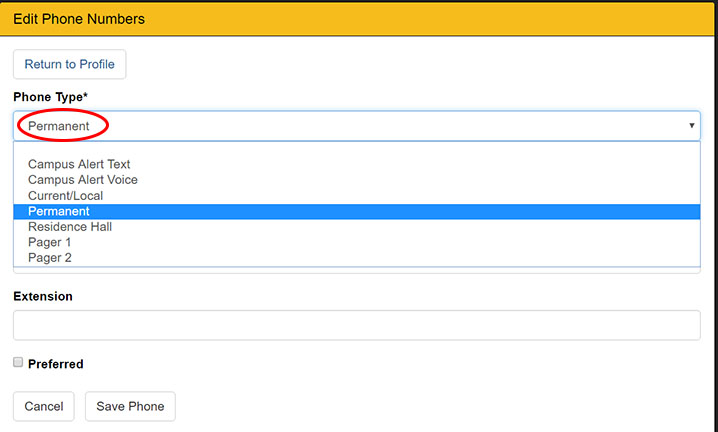Viewport: 718px width, 432px height.
Task: Click into the Extension input field
Action: 357,325
